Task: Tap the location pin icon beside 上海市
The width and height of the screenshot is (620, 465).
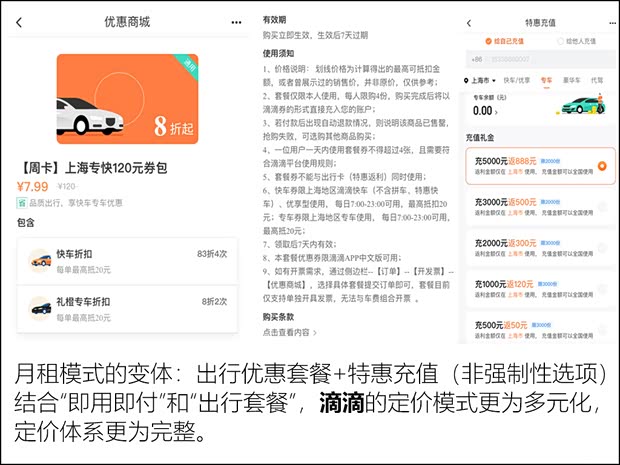Action: (x=466, y=81)
